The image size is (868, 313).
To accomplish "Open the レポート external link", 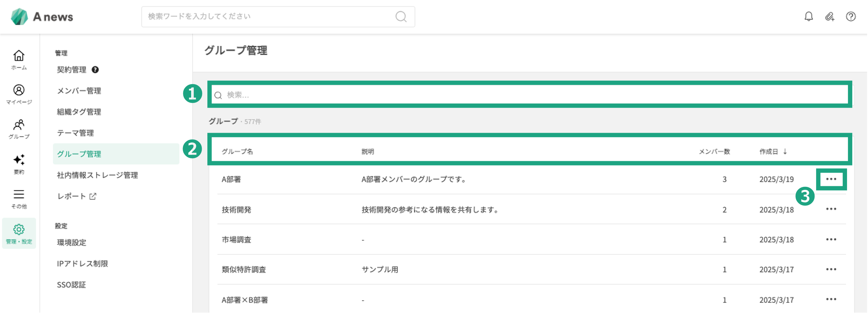I will point(77,196).
